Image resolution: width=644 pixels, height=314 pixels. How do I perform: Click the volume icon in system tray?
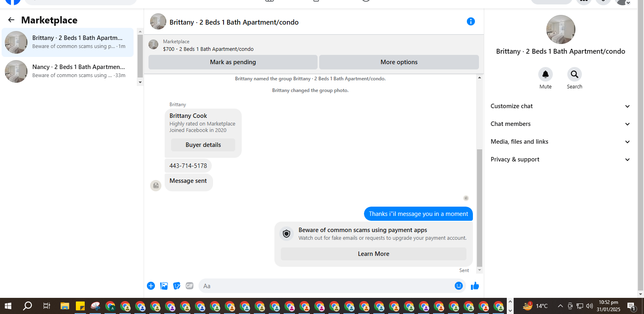tap(590, 306)
